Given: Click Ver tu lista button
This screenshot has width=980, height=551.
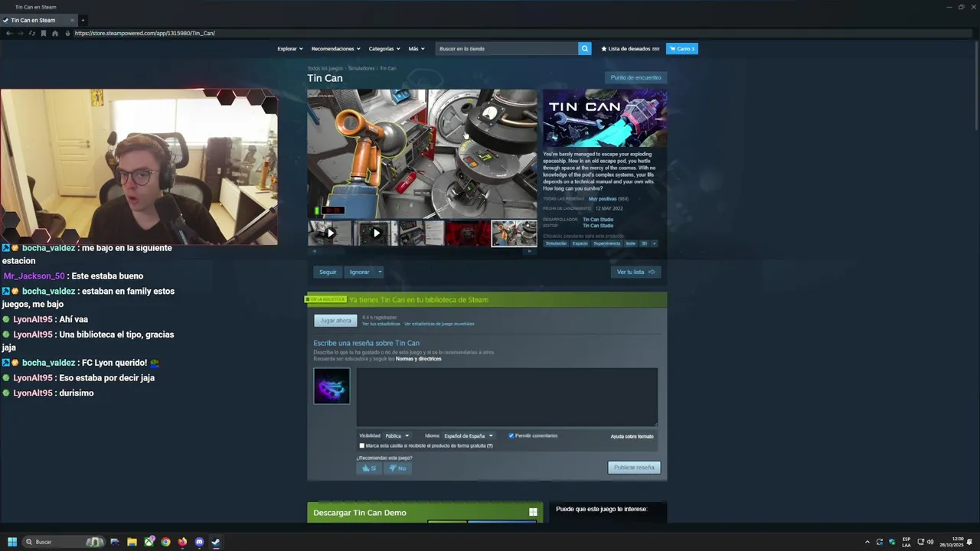Looking at the screenshot, I should point(635,272).
